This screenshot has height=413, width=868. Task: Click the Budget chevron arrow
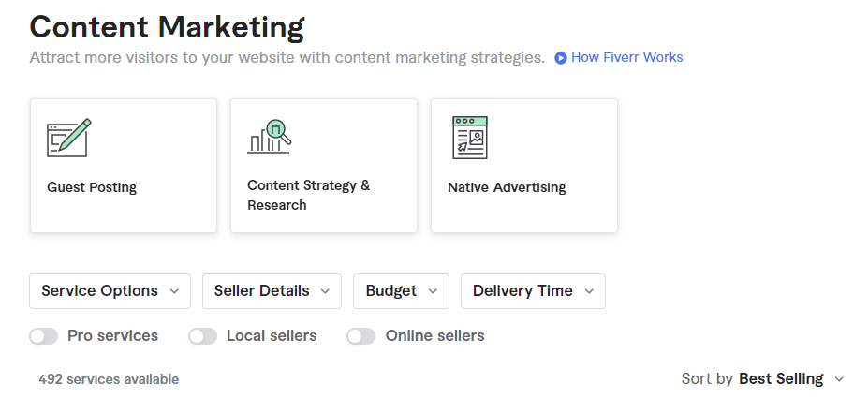click(x=433, y=291)
